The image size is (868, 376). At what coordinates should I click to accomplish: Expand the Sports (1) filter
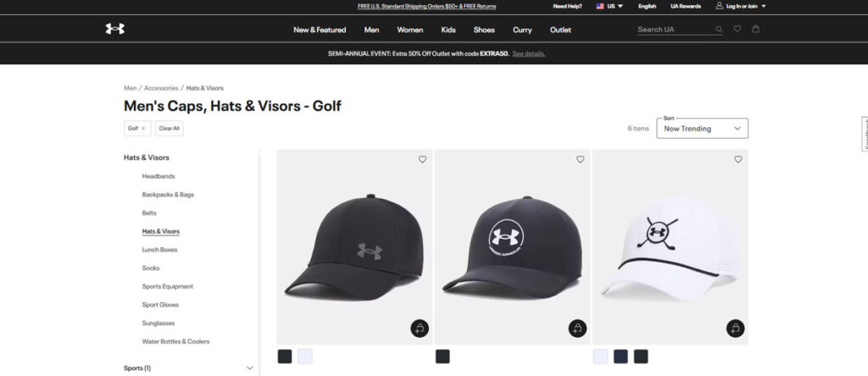249,368
